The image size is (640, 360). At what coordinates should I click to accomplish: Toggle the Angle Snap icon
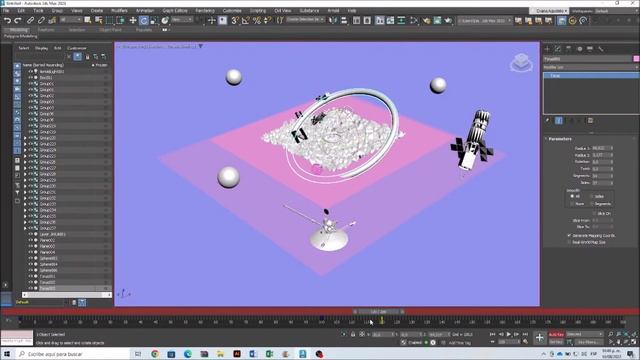(245, 20)
